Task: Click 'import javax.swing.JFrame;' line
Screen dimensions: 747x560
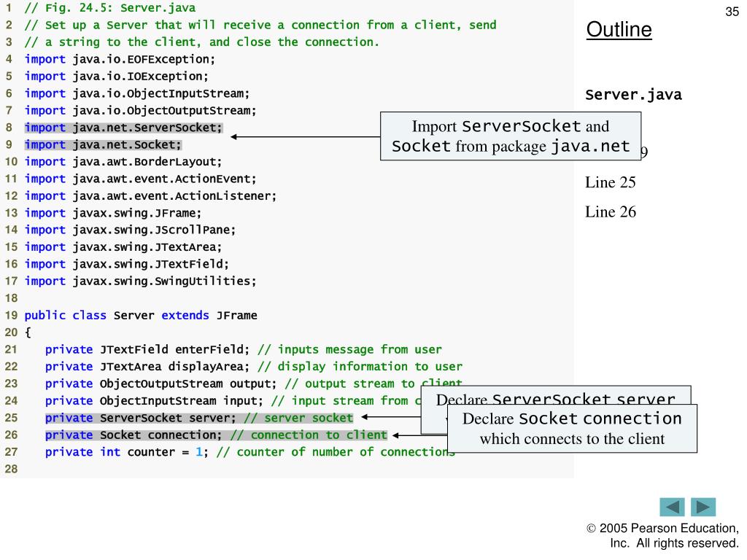Action: coord(113,213)
